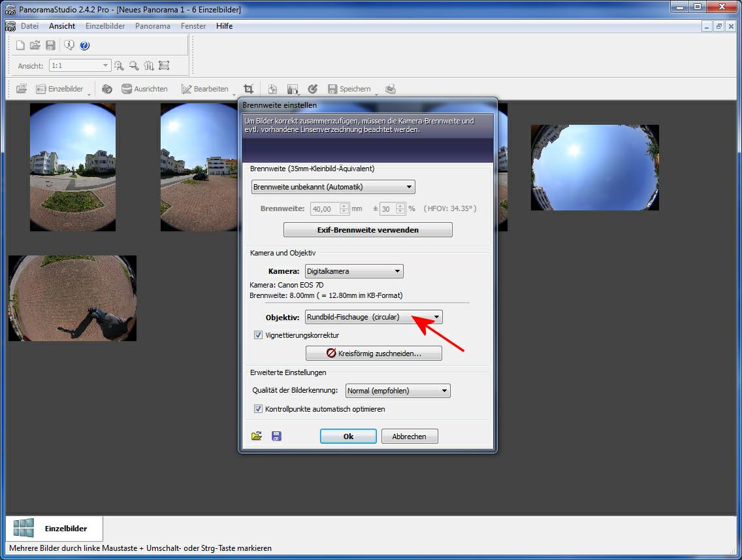Open the Hilfe menu

(224, 26)
